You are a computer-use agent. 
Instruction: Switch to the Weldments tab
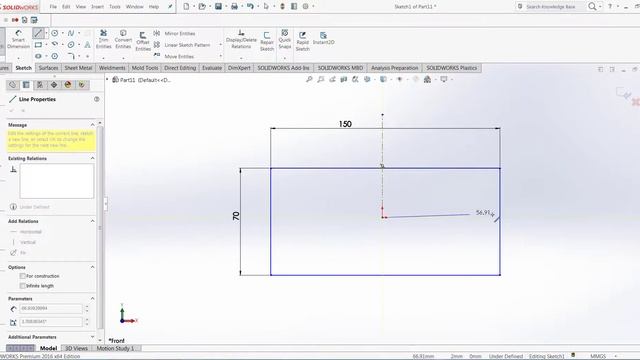[112, 68]
